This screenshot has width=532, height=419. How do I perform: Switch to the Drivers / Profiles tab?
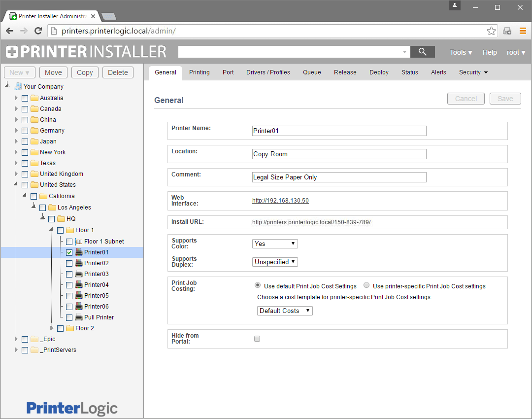coord(268,72)
